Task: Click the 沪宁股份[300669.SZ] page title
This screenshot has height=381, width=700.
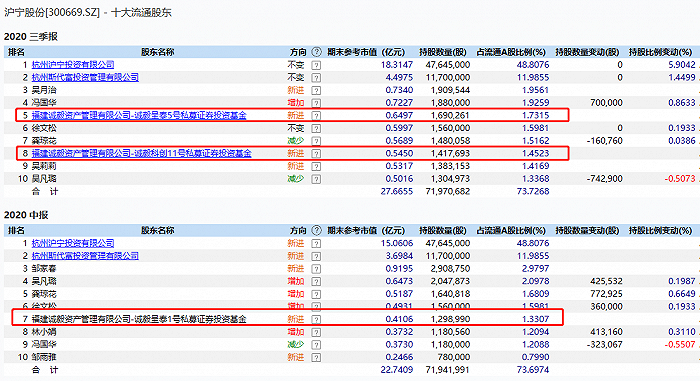Action: 52,12
